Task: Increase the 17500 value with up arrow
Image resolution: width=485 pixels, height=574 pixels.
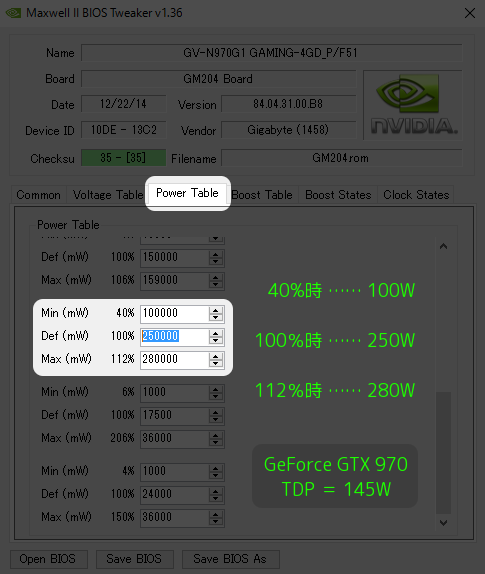Action: coord(216,412)
